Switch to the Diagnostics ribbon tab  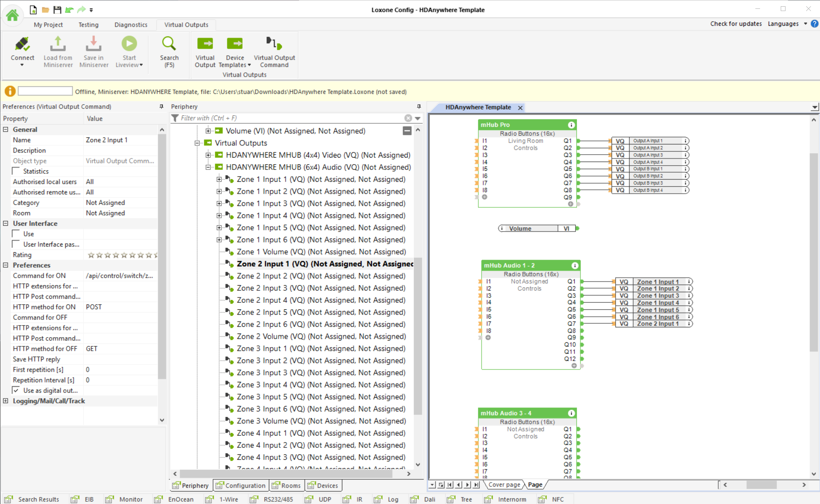131,25
